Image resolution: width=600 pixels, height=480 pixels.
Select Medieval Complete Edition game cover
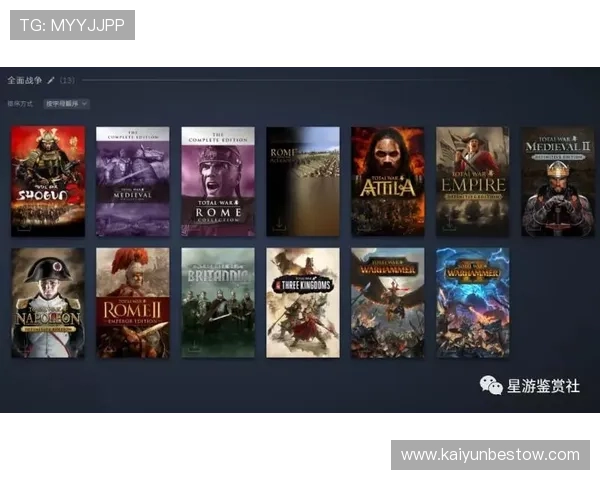click(x=132, y=181)
